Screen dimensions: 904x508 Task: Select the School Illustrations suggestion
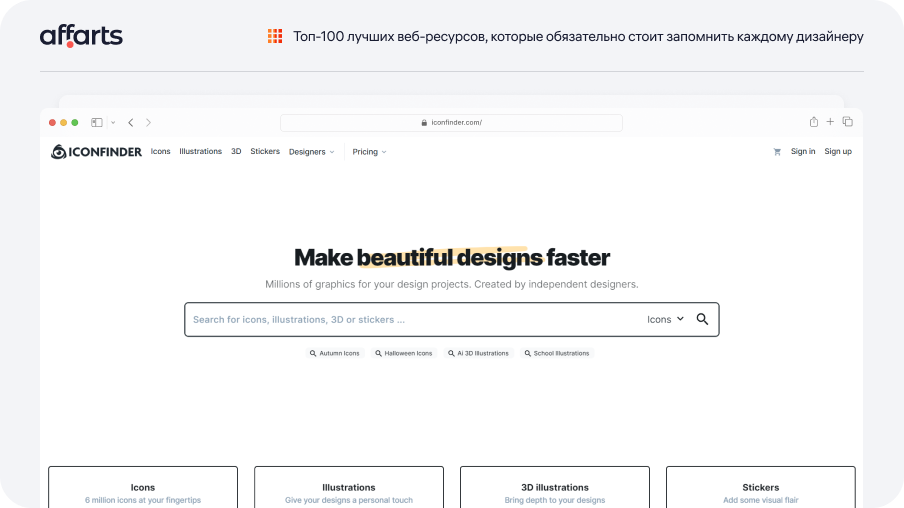pos(557,353)
